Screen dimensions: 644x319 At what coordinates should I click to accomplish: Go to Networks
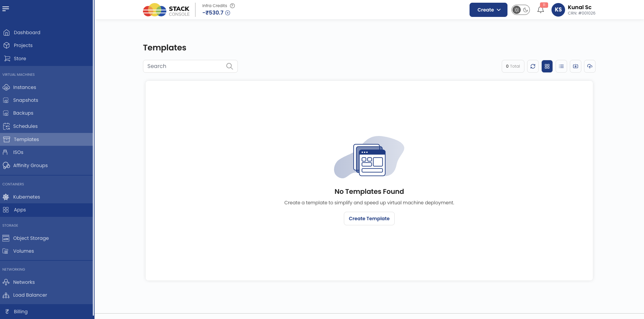46,282
